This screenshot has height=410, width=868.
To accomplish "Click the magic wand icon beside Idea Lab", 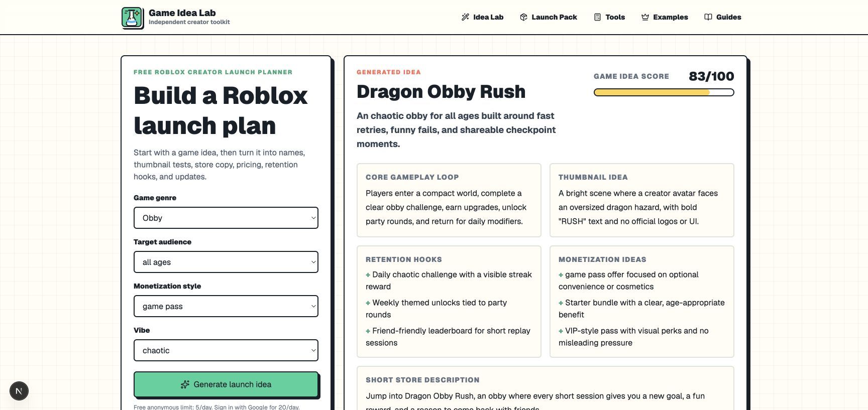I will [x=465, y=17].
